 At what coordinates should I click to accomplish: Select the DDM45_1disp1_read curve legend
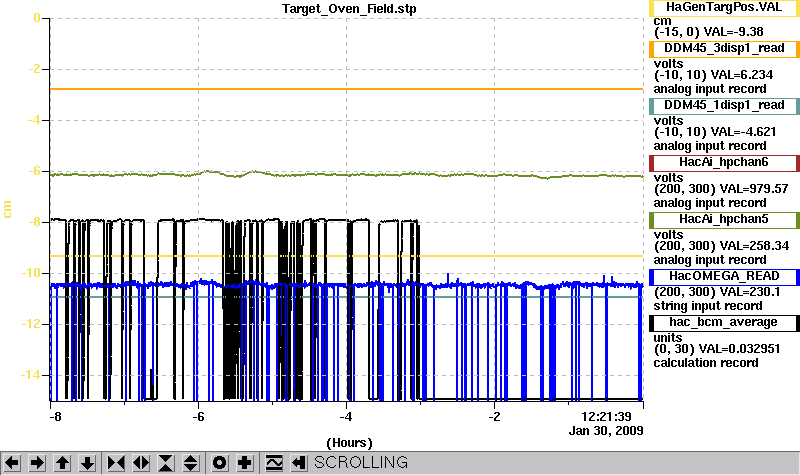click(724, 106)
